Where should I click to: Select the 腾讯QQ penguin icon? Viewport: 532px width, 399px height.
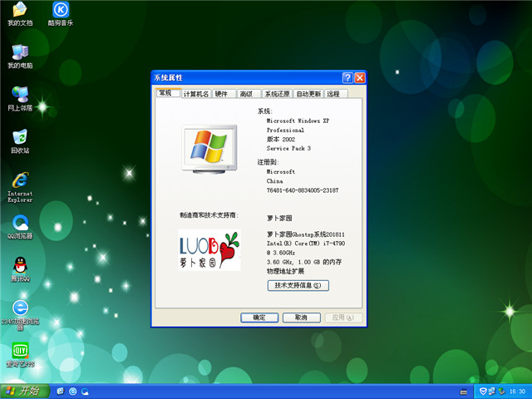point(20,269)
